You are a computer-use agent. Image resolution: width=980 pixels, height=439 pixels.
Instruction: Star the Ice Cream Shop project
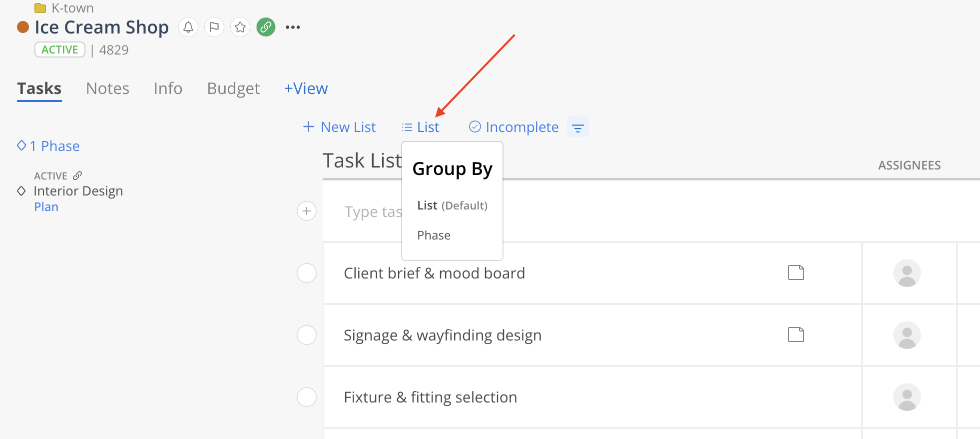240,27
